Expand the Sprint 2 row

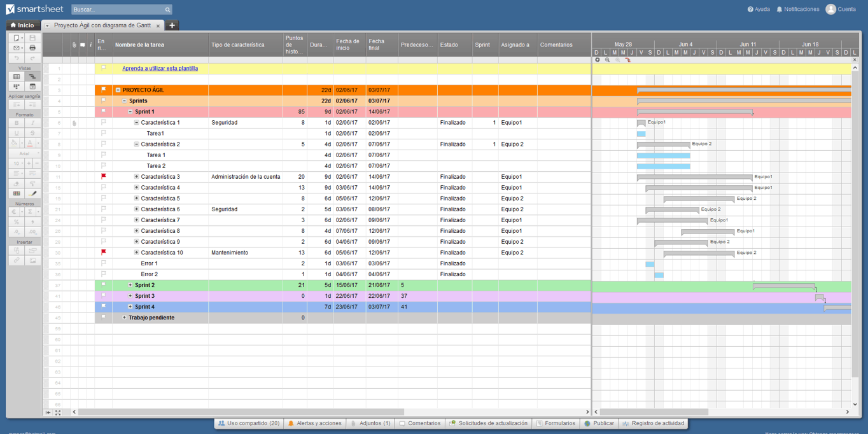coord(130,285)
